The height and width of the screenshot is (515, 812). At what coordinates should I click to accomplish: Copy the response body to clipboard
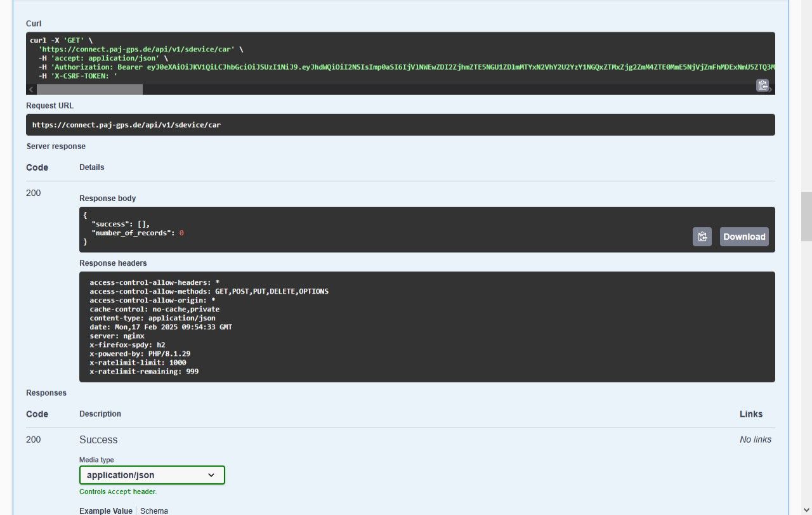(702, 237)
